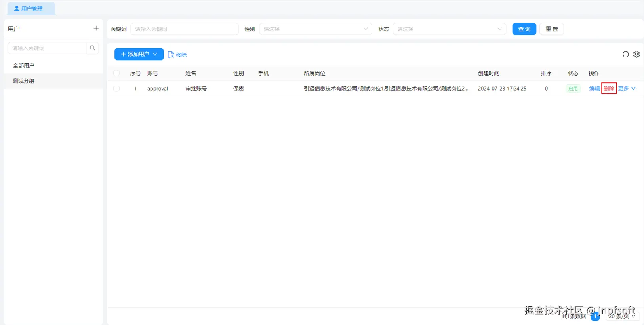Viewport: 644px width, 325px height.
Task: Click 删除 link for approval user
Action: (609, 89)
